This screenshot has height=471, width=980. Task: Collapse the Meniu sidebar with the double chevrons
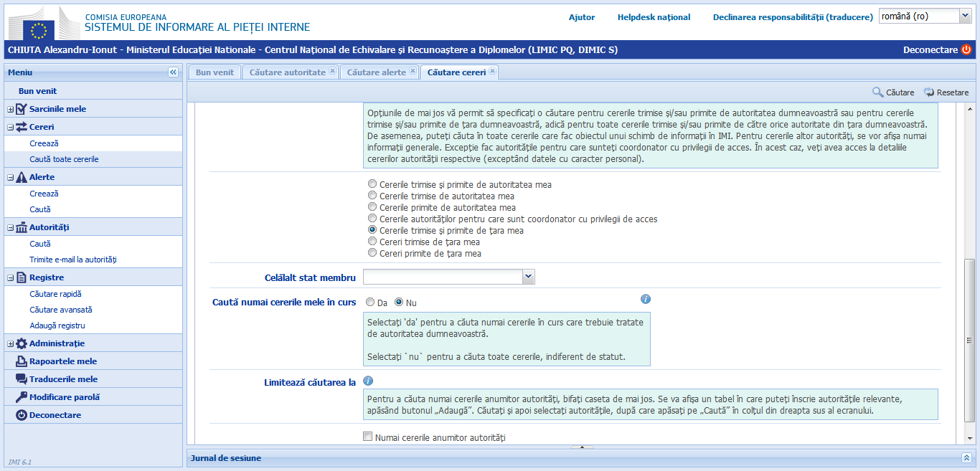pyautogui.click(x=173, y=71)
